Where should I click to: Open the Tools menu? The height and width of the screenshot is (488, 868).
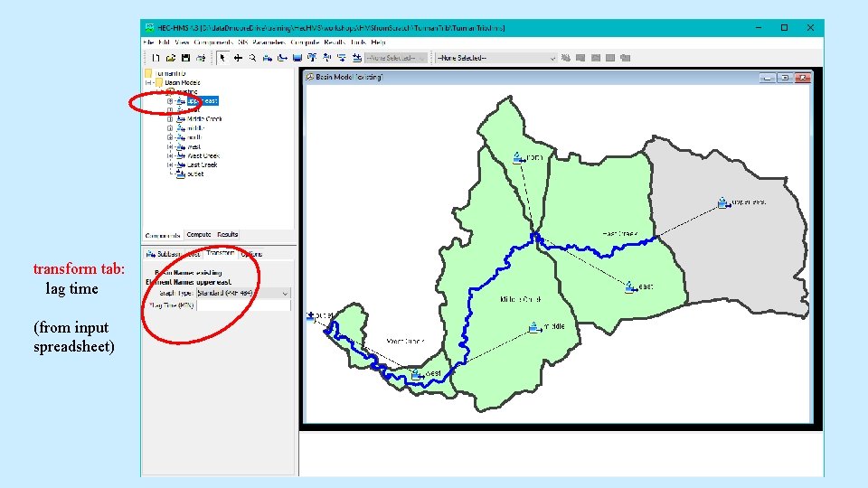pyautogui.click(x=358, y=42)
